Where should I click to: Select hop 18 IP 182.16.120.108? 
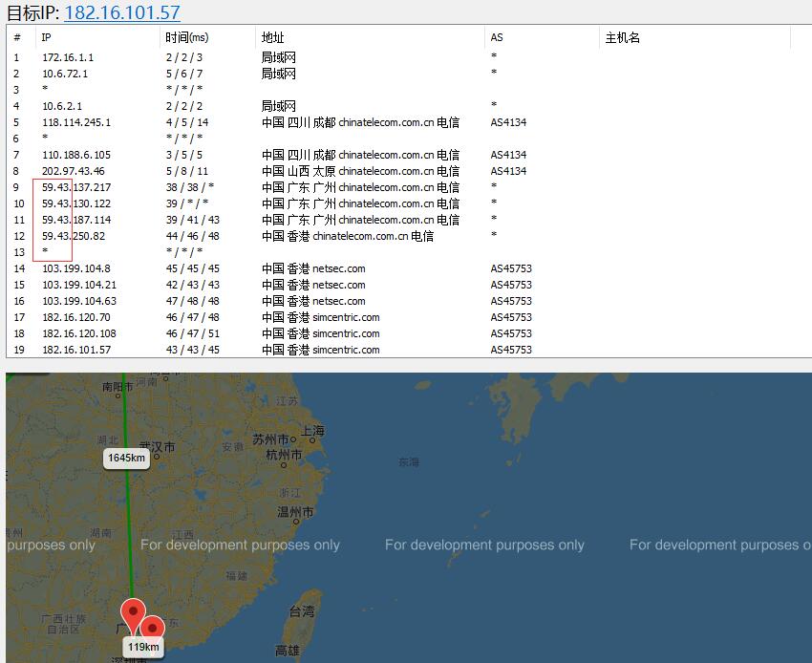[79, 333]
